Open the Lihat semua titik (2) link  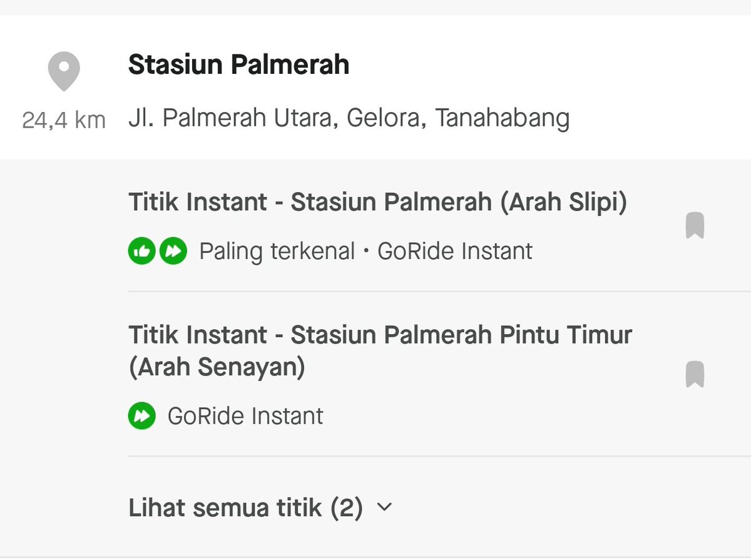[x=245, y=508]
